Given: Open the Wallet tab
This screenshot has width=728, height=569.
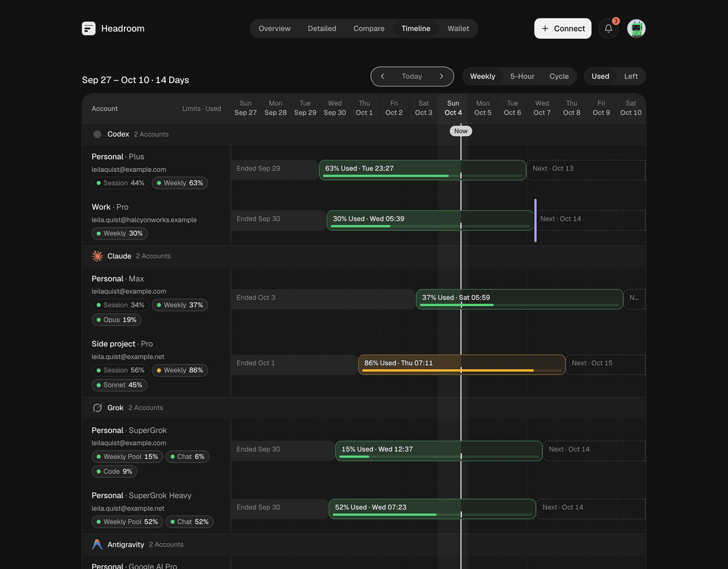Looking at the screenshot, I should point(458,28).
